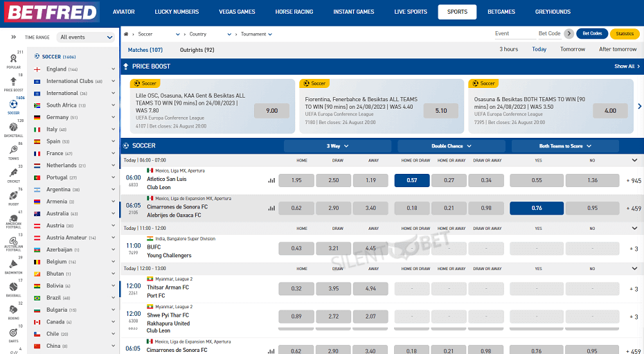Toggle Atletico San Luis Home or Draw 0.57 odds
Viewport: 644px width, 354px height.
(x=412, y=180)
